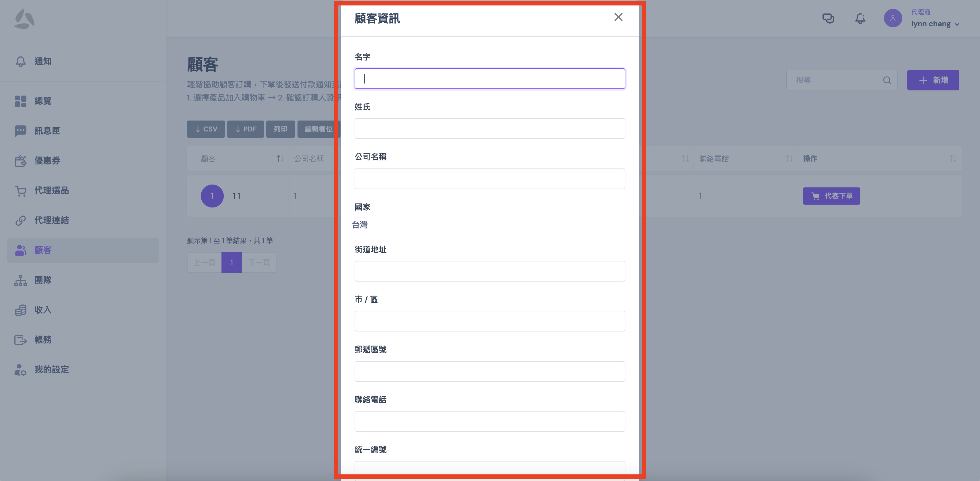980x481 pixels.
Task: Go to 總覽 dashboard in sidebar
Action: [43, 101]
